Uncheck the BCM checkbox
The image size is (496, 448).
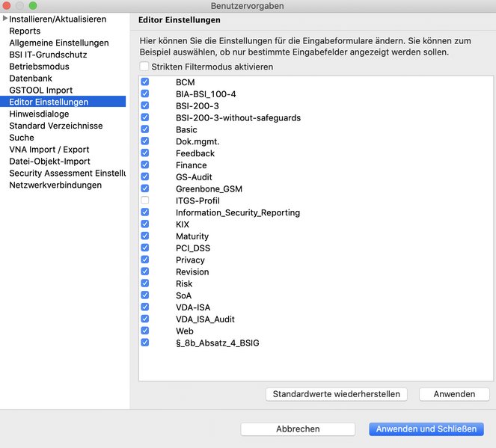pos(145,82)
